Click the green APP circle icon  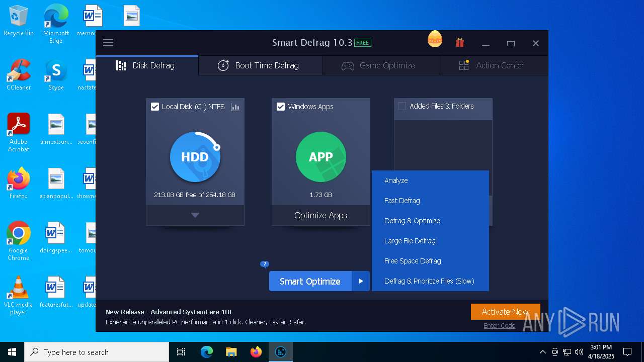click(321, 157)
